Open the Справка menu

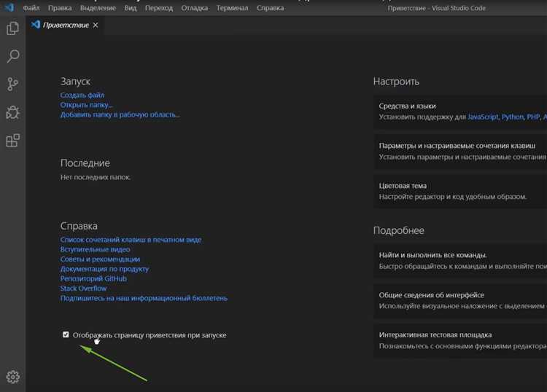pos(270,8)
